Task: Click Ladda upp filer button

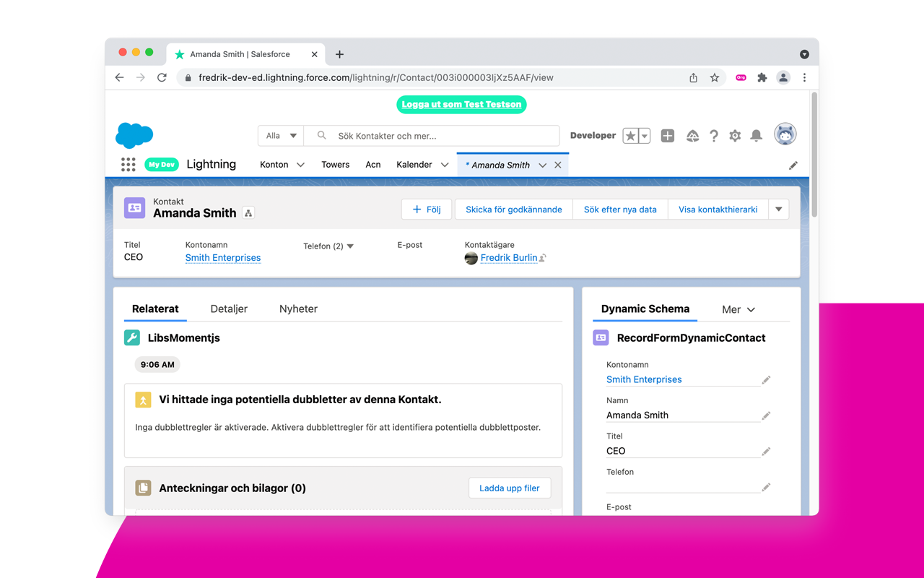Action: tap(510, 488)
